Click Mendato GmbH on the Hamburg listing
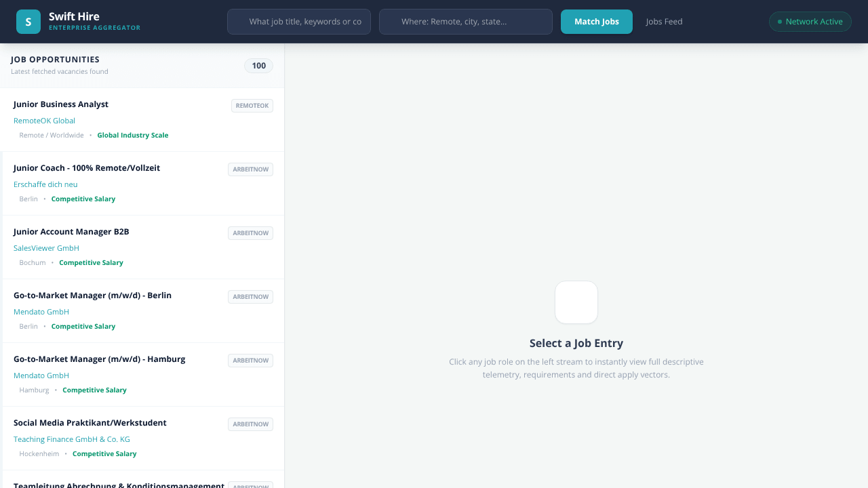 [41, 375]
